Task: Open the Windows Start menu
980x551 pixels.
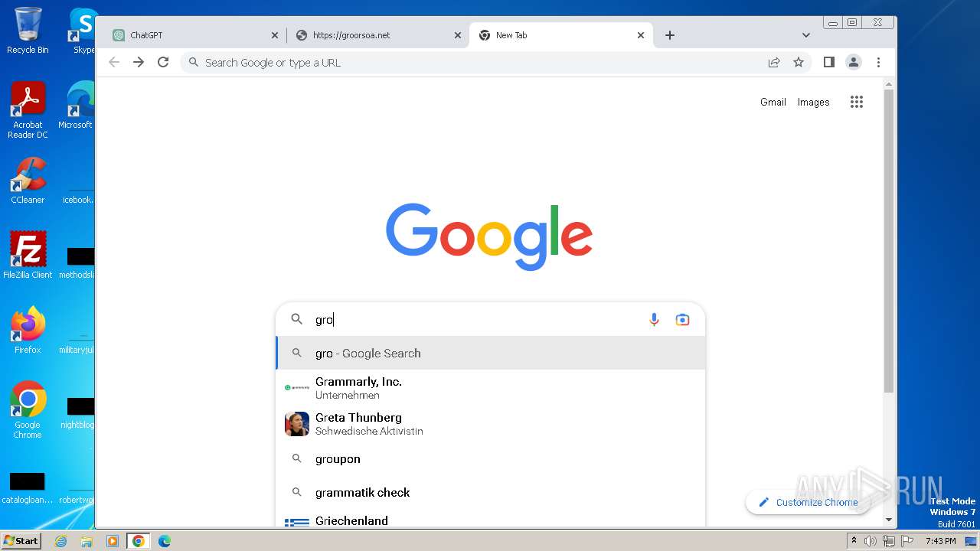Action: click(x=21, y=540)
